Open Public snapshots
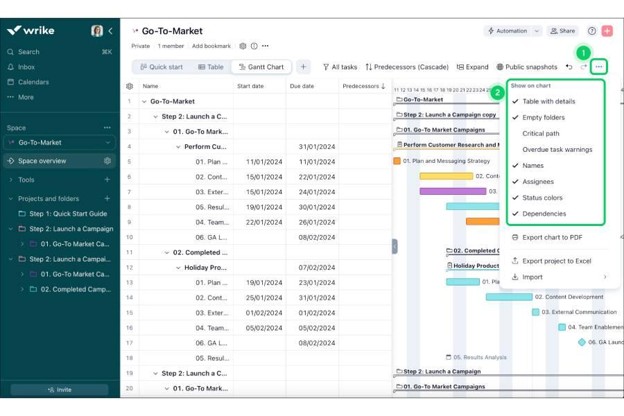Viewport: 624px width, 416px height. coord(527,67)
